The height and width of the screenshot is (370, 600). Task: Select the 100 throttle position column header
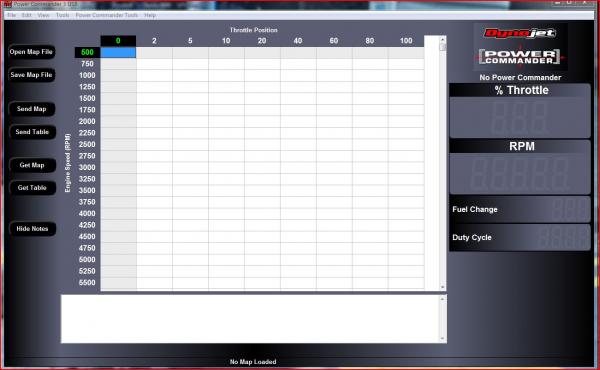point(406,41)
